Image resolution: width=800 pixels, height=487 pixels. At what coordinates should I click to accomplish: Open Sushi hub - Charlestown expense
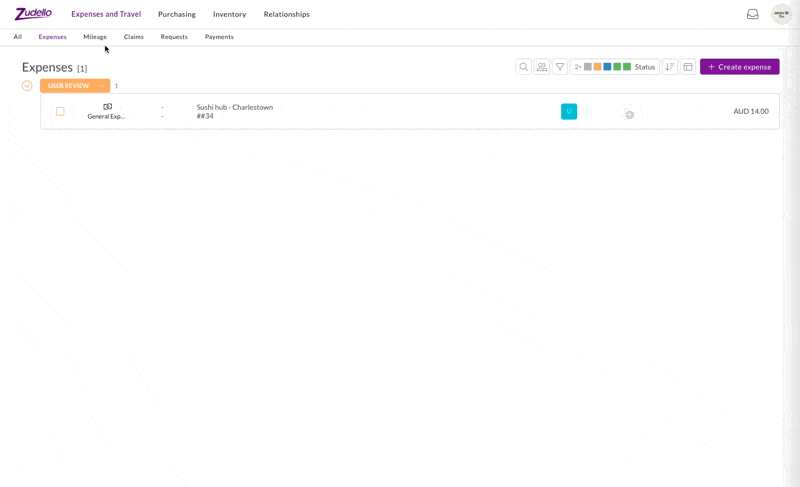pyautogui.click(x=235, y=107)
